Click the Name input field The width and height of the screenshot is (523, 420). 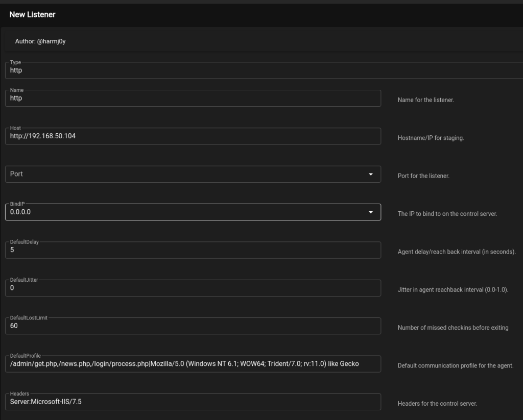[x=193, y=98]
